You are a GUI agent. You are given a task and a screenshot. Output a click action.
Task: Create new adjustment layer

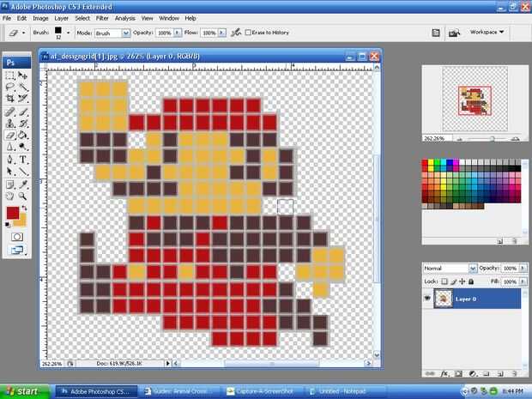(x=472, y=373)
